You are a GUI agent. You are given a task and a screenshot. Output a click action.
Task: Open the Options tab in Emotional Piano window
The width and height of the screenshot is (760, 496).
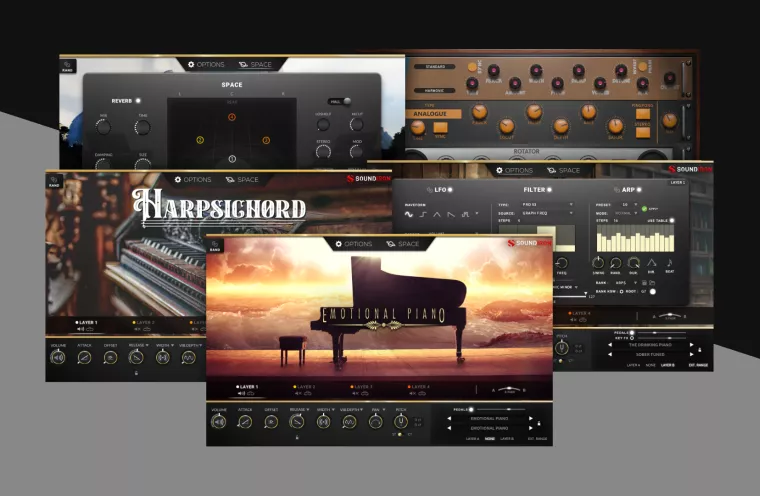point(353,244)
